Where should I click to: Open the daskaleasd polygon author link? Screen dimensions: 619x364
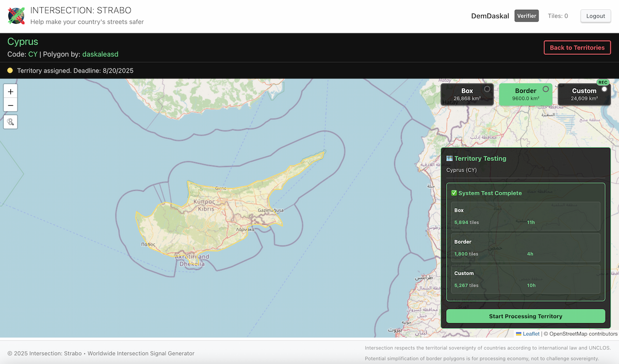(101, 54)
